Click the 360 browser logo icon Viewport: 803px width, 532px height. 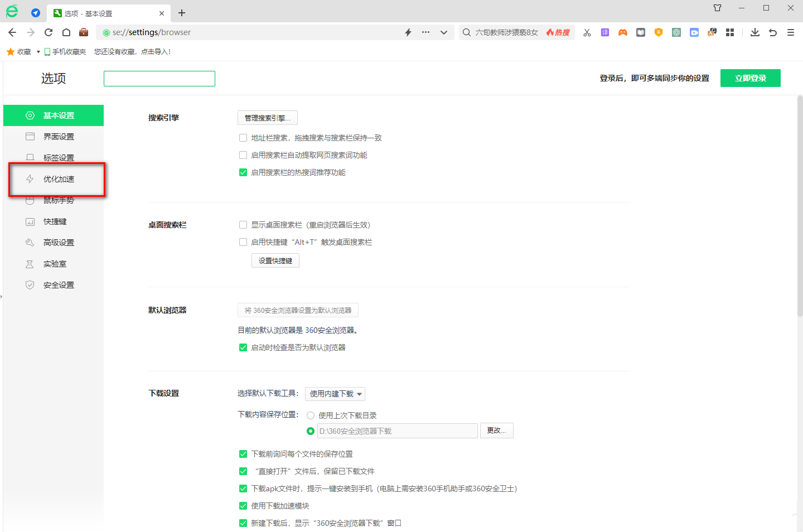tap(12, 11)
